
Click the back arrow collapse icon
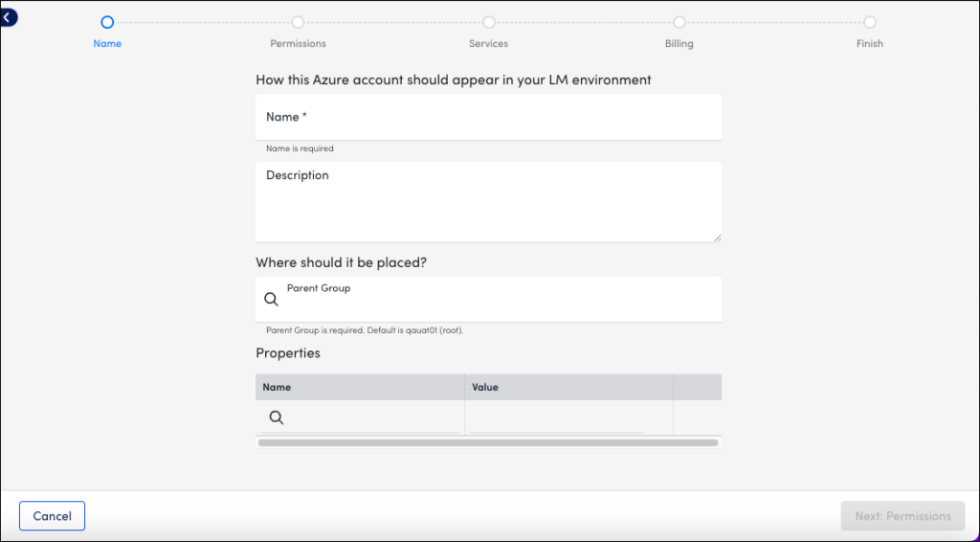8,17
